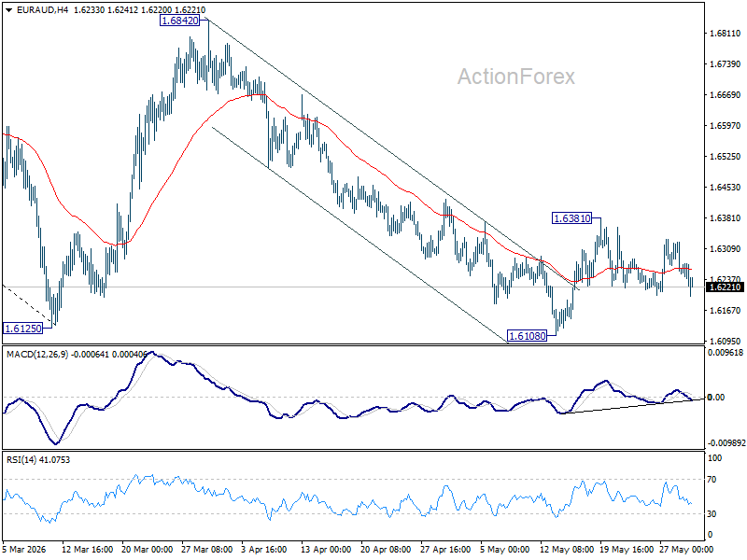
Task: Select the 1.68420 high price label
Action: 179,21
